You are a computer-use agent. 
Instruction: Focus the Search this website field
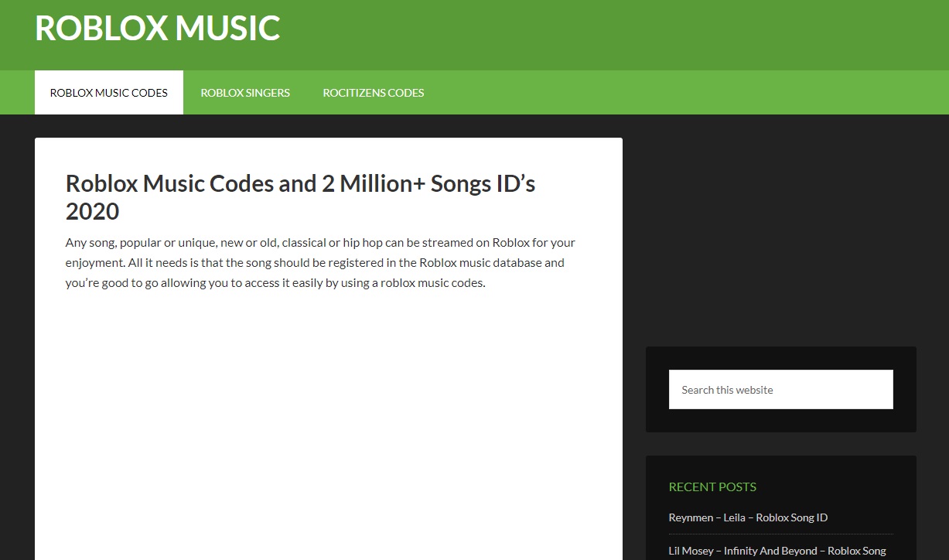tap(780, 390)
